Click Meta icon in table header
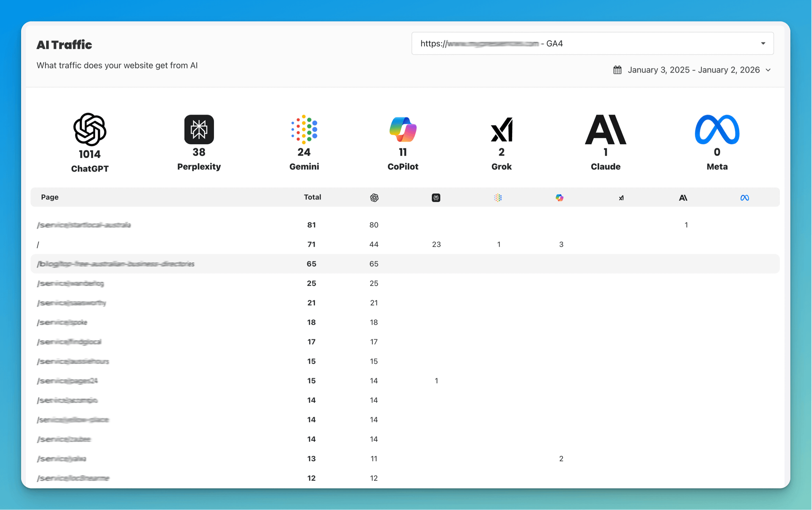 745,197
